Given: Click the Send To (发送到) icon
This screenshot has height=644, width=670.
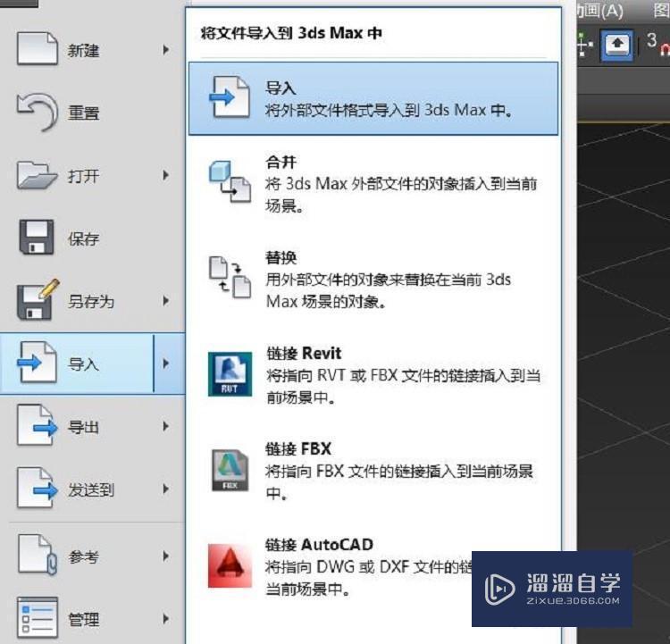Looking at the screenshot, I should [x=38, y=488].
